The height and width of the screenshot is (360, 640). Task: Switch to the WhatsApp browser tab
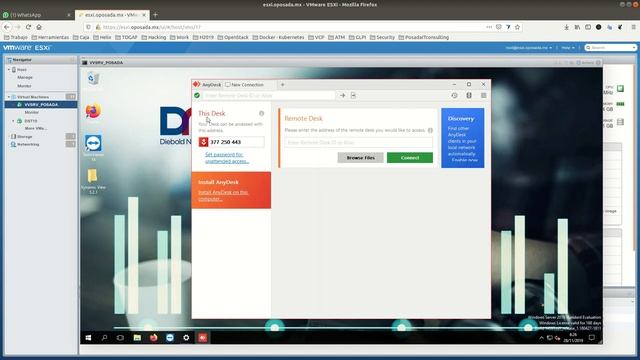(x=36, y=15)
